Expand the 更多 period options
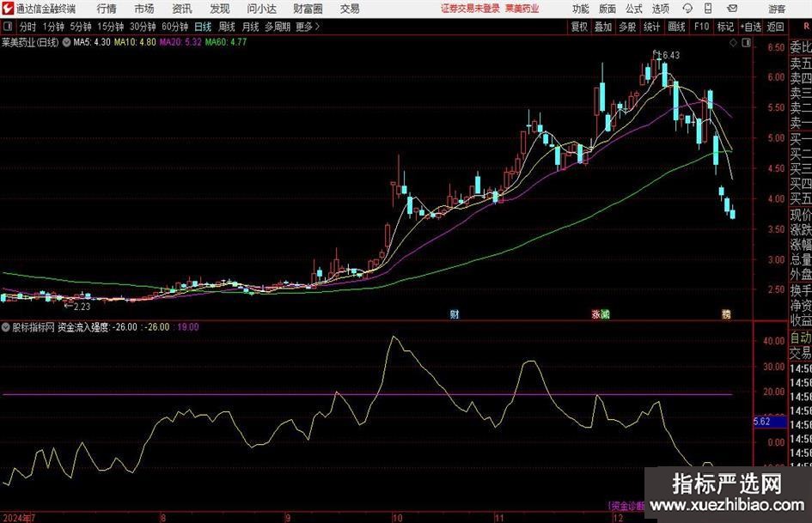 308,27
